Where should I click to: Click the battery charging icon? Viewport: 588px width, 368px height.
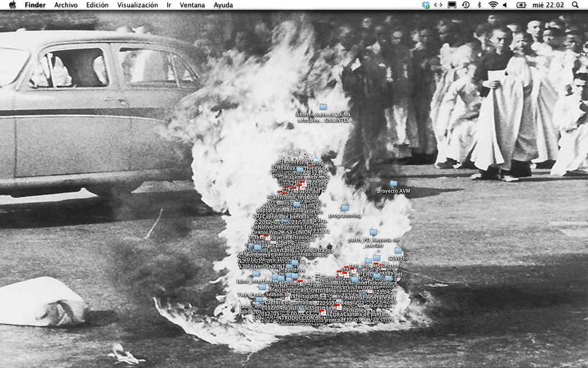(521, 5)
